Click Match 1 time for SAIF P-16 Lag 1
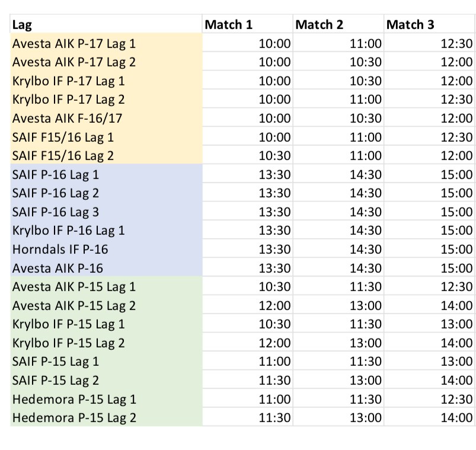 pyautogui.click(x=248, y=175)
